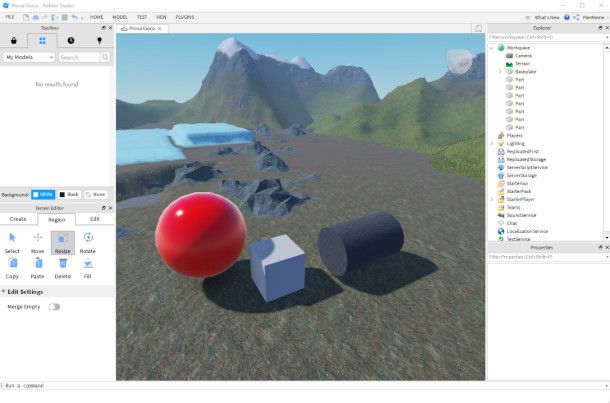Open the Marketplace bag tab in Toolbox

14,40
